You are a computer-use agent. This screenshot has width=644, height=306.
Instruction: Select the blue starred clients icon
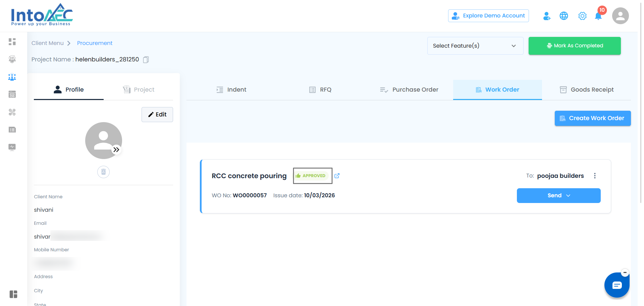click(x=12, y=77)
